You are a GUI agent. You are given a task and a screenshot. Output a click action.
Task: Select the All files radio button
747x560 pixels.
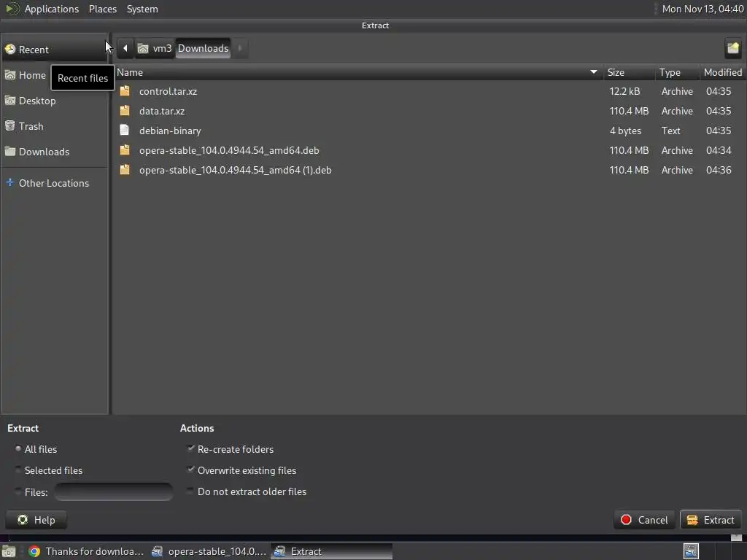pyautogui.click(x=18, y=448)
